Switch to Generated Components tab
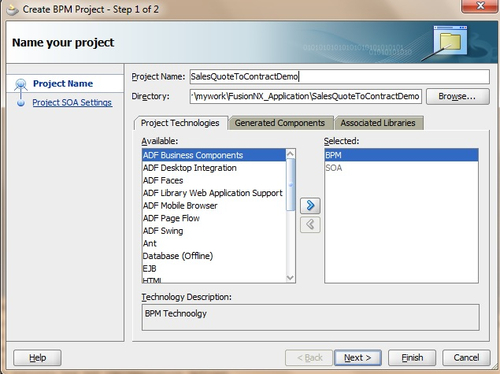Screen dimensions: 500x374 coord(280,123)
